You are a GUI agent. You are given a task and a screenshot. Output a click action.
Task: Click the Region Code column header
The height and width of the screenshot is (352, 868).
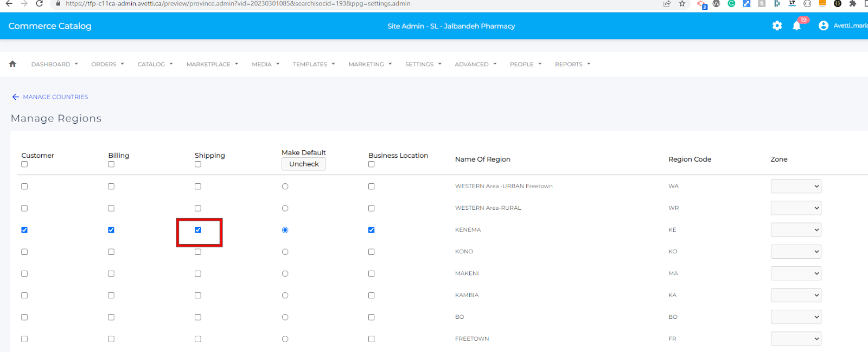pyautogui.click(x=690, y=159)
